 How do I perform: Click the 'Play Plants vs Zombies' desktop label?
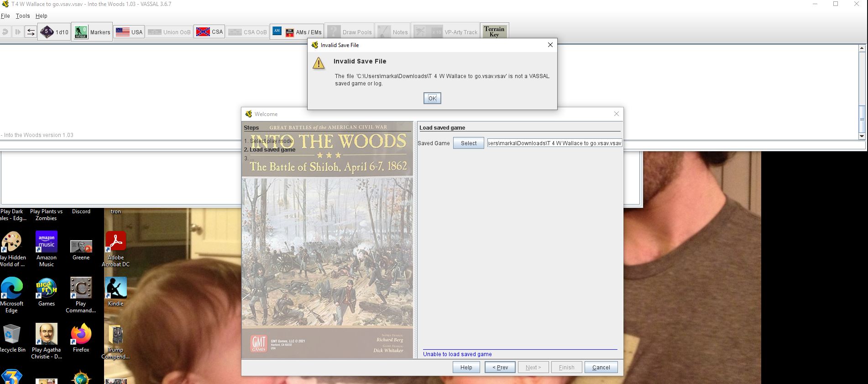pyautogui.click(x=47, y=215)
